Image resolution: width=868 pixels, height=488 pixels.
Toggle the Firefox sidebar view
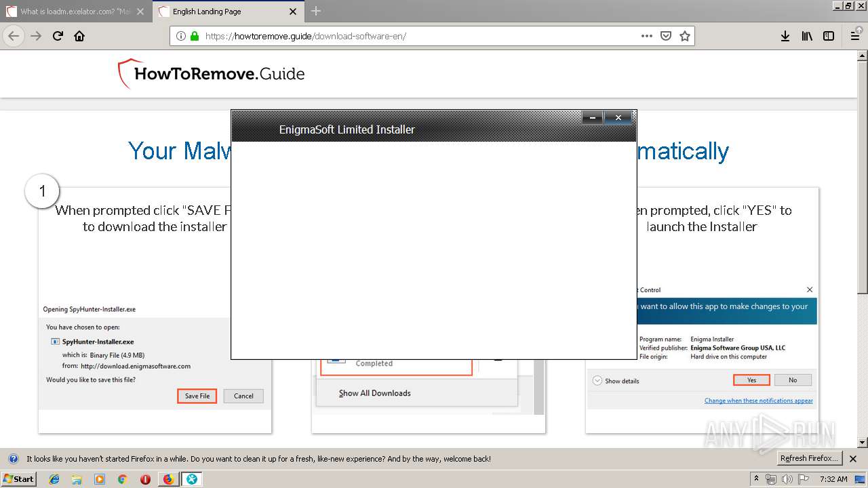829,36
